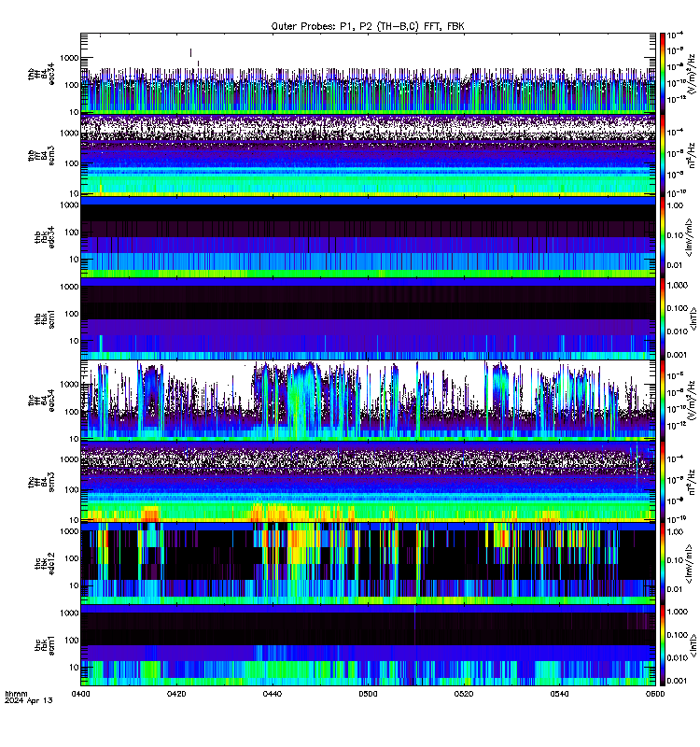Click the '<|nT|>' unit label of the thc fbk scm1 color bar
Screen dimensions: 700x747
point(693,645)
